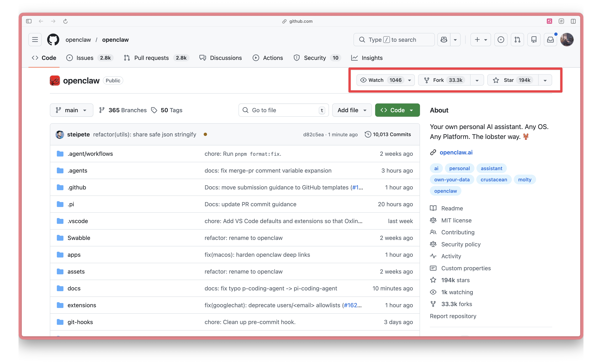The height and width of the screenshot is (364, 602).
Task: Open the main branch selector dropdown
Action: coord(71,110)
